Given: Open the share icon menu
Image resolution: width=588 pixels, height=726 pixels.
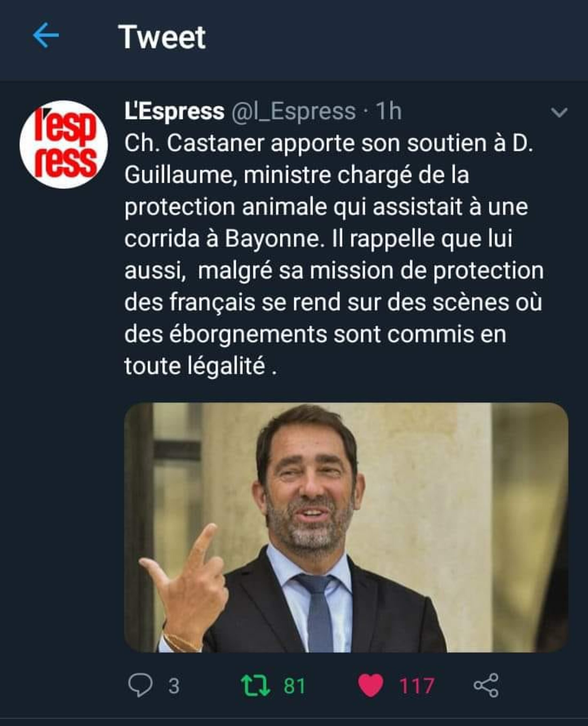Looking at the screenshot, I should point(486,685).
